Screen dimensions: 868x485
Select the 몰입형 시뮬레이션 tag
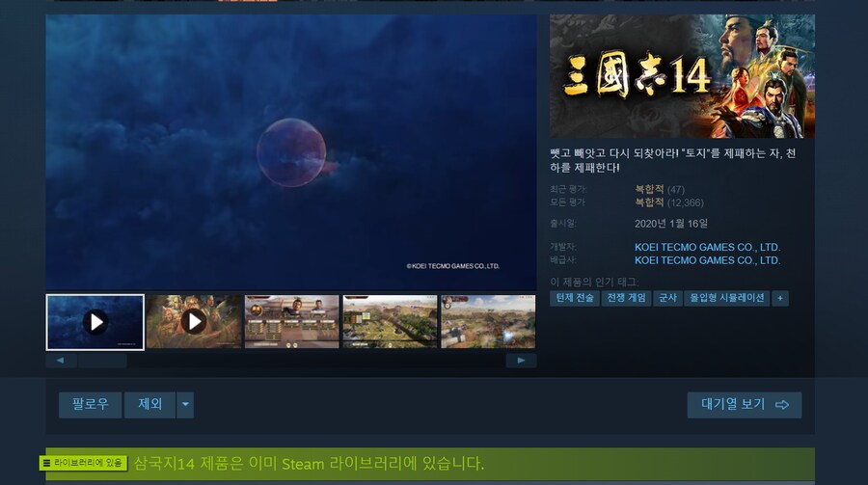point(727,298)
